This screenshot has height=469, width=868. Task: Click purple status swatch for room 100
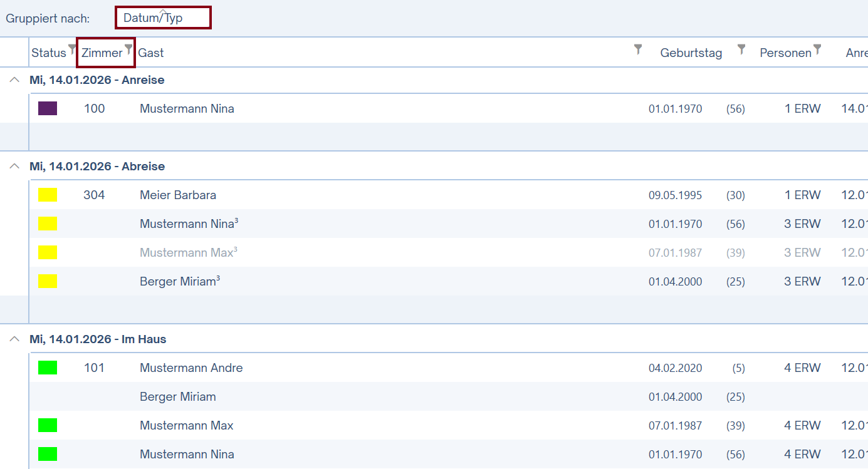point(48,108)
